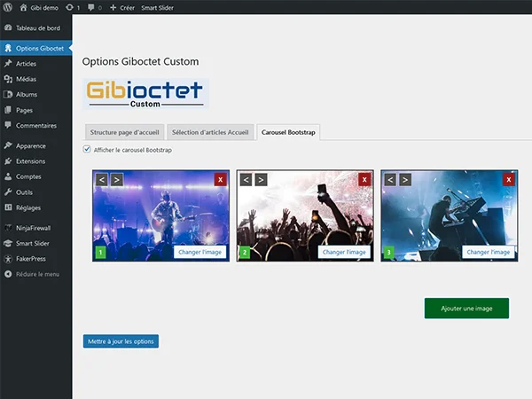Collapse sidebar with Réduire le menu
This screenshot has width=532, height=399.
click(36, 274)
